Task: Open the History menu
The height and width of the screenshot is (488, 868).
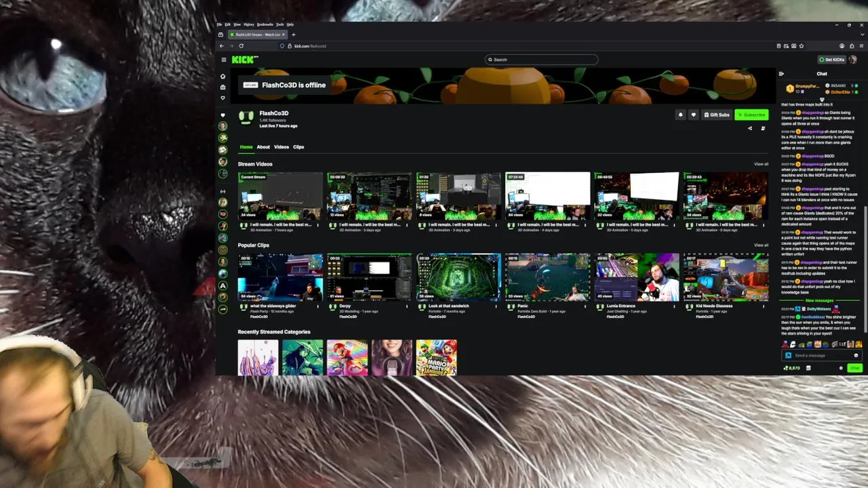Action: pos(249,24)
